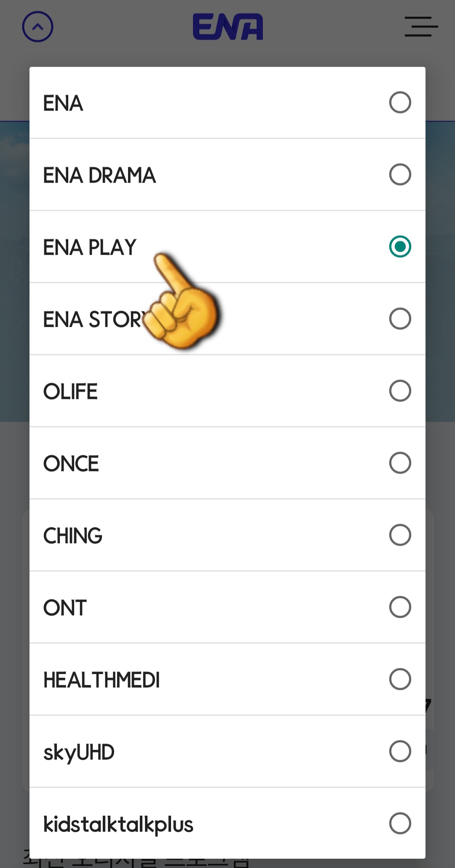Deselect the ENA PLAY radio button
Image resolution: width=455 pixels, height=868 pixels.
pyautogui.click(x=399, y=246)
